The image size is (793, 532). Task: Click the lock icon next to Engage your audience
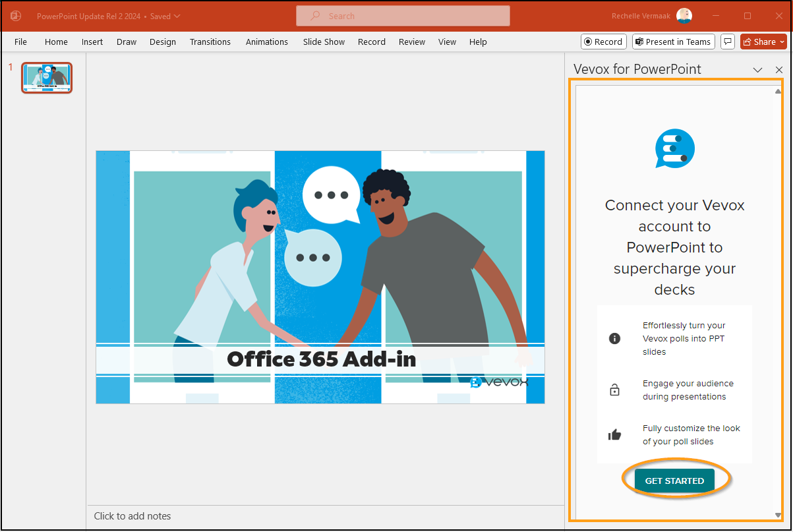point(614,390)
